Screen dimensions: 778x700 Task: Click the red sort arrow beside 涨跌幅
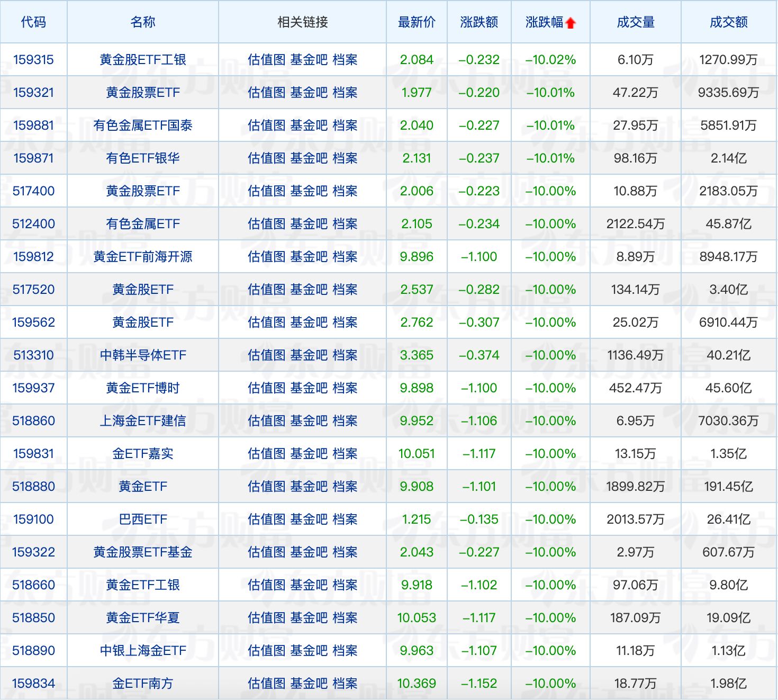point(570,22)
